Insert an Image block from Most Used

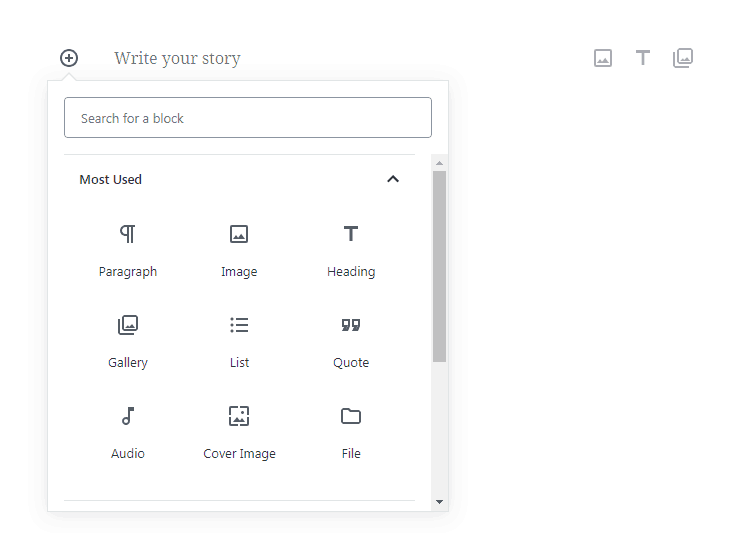239,251
